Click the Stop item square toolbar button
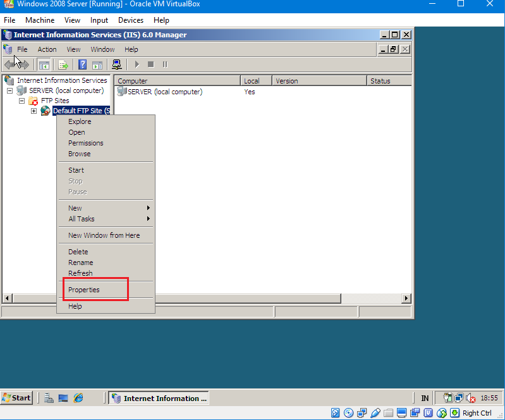The image size is (505, 420). pyautogui.click(x=150, y=65)
